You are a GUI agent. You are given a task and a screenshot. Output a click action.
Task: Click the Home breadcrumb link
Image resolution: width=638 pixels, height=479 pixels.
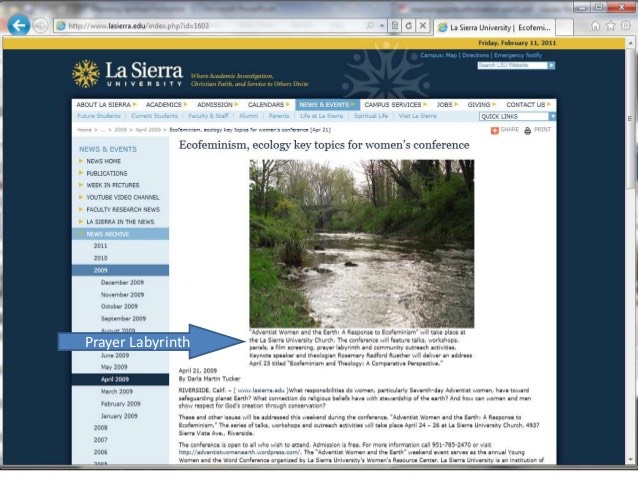pyautogui.click(x=84, y=130)
